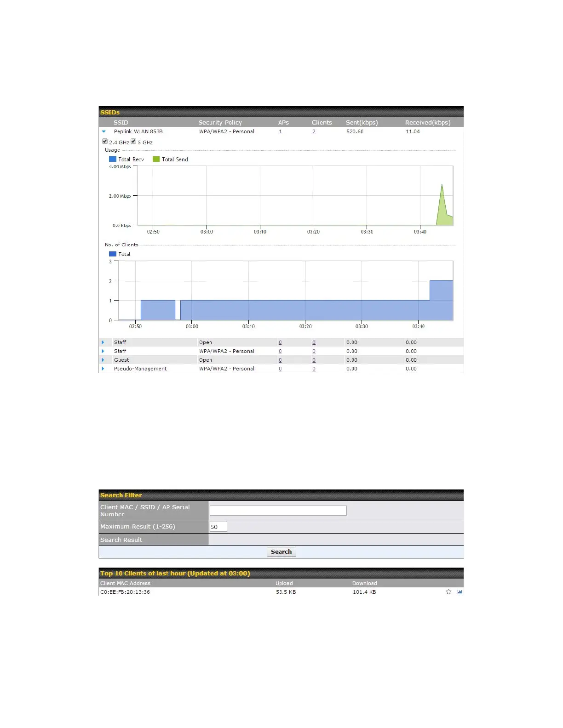Click the Security Policy column header
Image resolution: width=563 pixels, height=728 pixels.
pos(220,122)
